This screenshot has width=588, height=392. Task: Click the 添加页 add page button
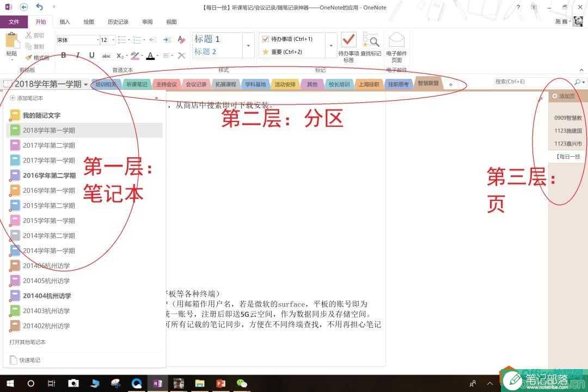click(563, 96)
